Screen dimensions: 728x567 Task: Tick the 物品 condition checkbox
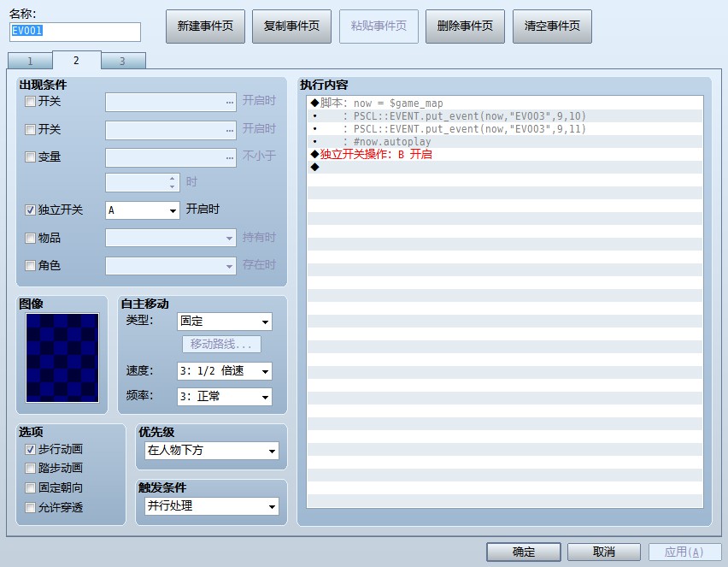[30, 239]
